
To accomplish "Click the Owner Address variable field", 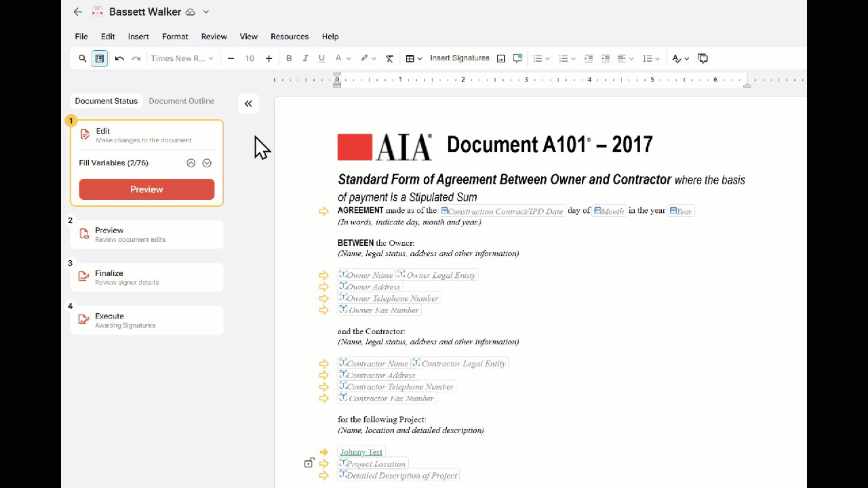I will tap(370, 287).
